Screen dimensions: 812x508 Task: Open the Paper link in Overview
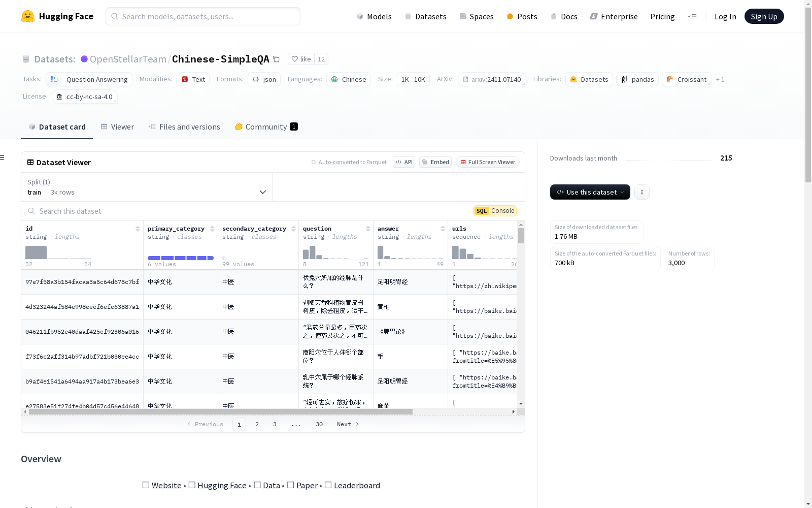click(x=307, y=485)
